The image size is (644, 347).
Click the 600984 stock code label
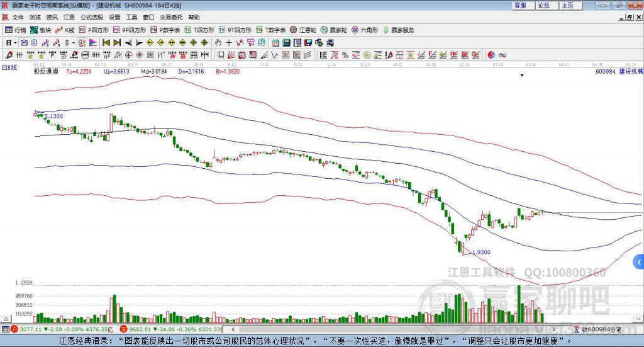click(606, 72)
